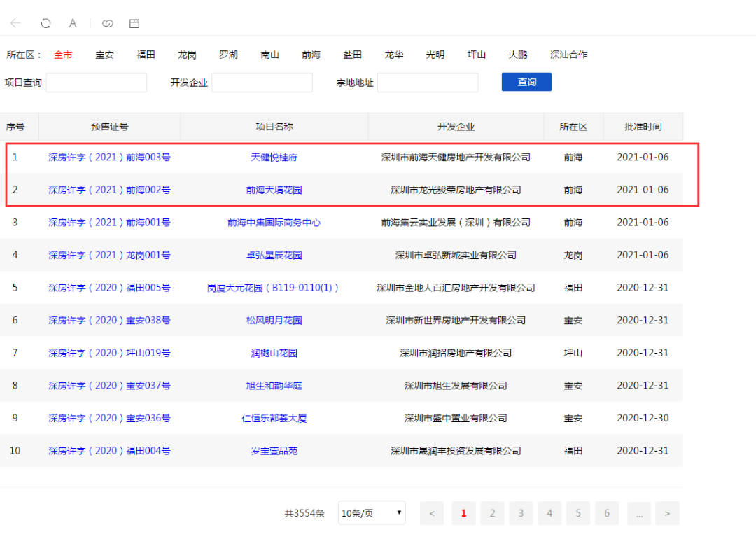Viewport: 756px width, 558px height.
Task: Open project 旭生和韵华庭
Action: click(x=274, y=386)
